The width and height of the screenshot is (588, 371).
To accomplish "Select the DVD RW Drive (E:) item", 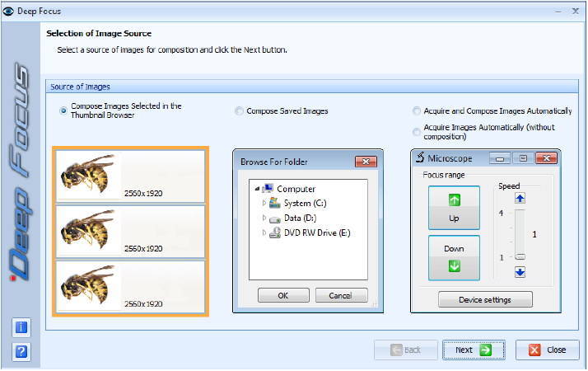I will pos(317,233).
